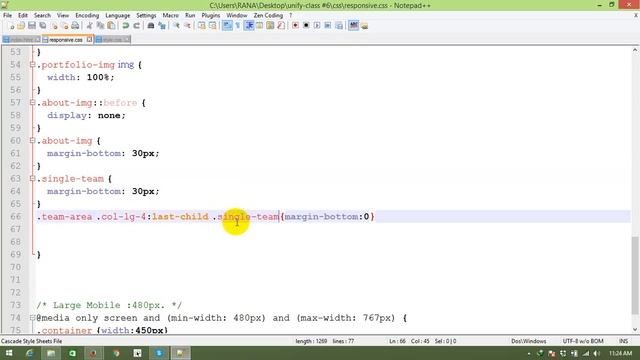Click the Open file toolbar icon
The height and width of the screenshot is (360, 640).
21,26
